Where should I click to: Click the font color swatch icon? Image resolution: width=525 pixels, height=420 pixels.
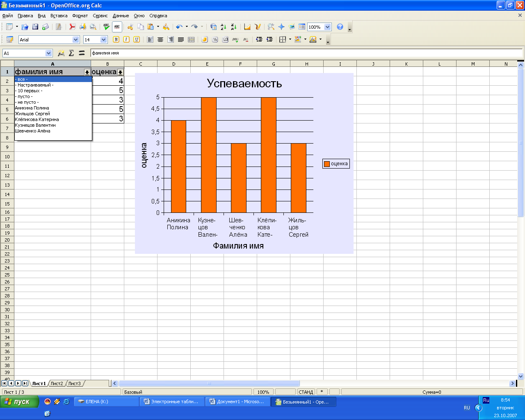pos(313,40)
